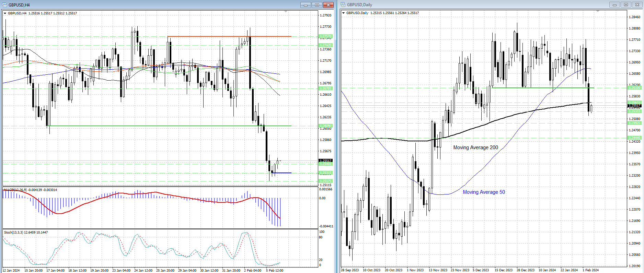Maximize the GBPUSD,Daily chart window
The image size is (644, 273).
(626, 5)
